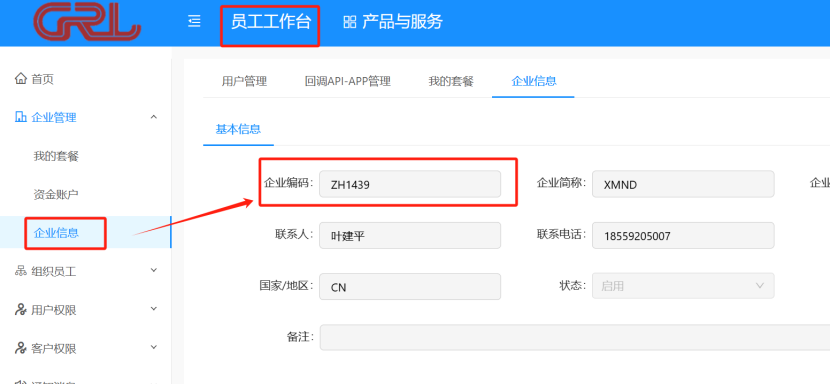Click the building icon next to 企业管理

click(21, 117)
